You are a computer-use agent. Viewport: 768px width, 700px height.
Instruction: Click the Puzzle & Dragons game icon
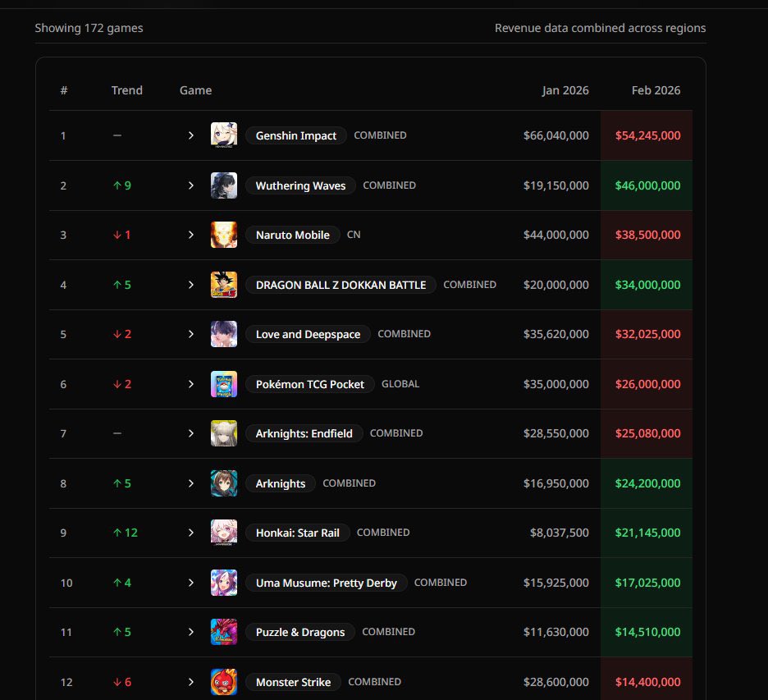point(224,632)
